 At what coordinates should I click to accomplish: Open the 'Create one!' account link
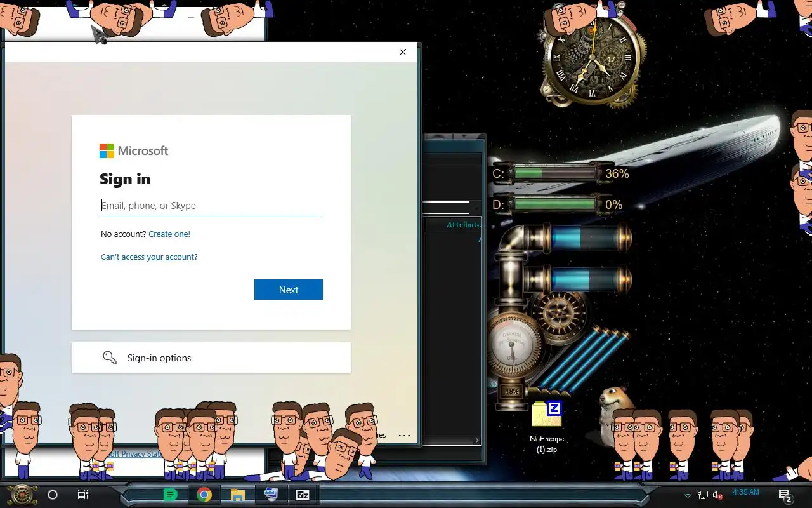pyautogui.click(x=169, y=234)
